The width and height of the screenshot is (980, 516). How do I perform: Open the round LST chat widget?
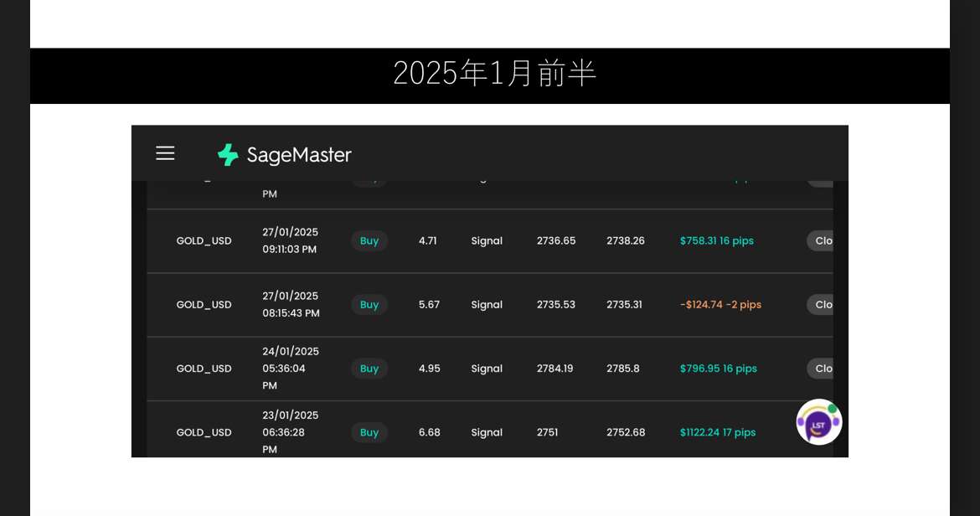click(818, 422)
